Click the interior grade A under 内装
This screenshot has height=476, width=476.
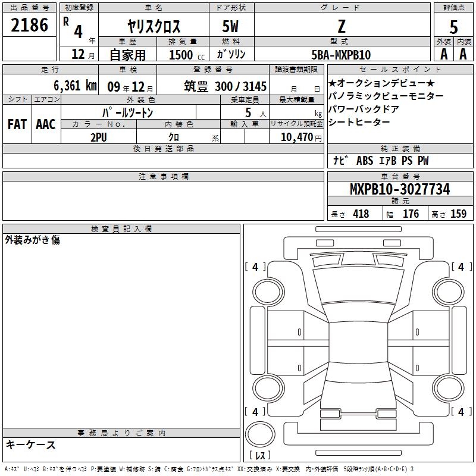pos(463,54)
